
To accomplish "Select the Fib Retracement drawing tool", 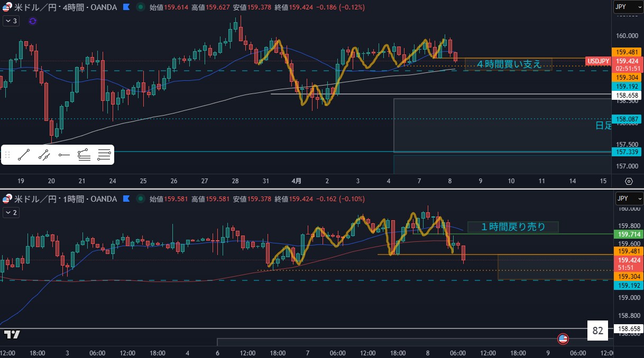I will [84, 155].
